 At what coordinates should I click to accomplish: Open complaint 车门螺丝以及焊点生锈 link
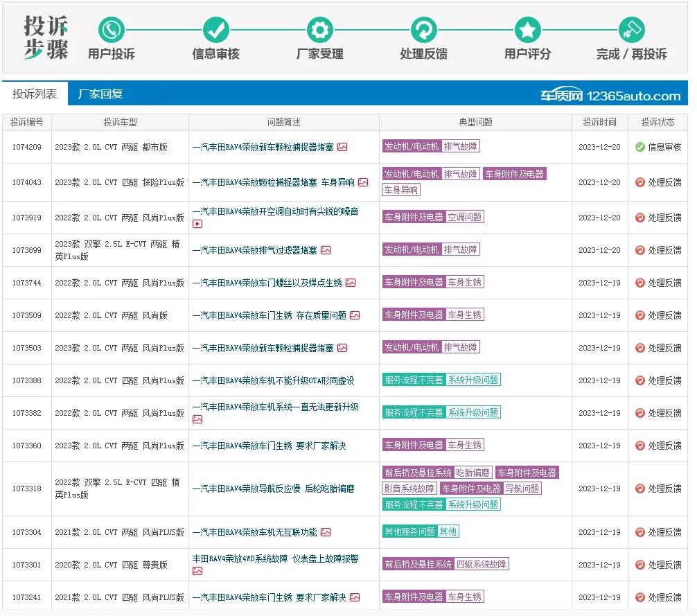tap(267, 283)
